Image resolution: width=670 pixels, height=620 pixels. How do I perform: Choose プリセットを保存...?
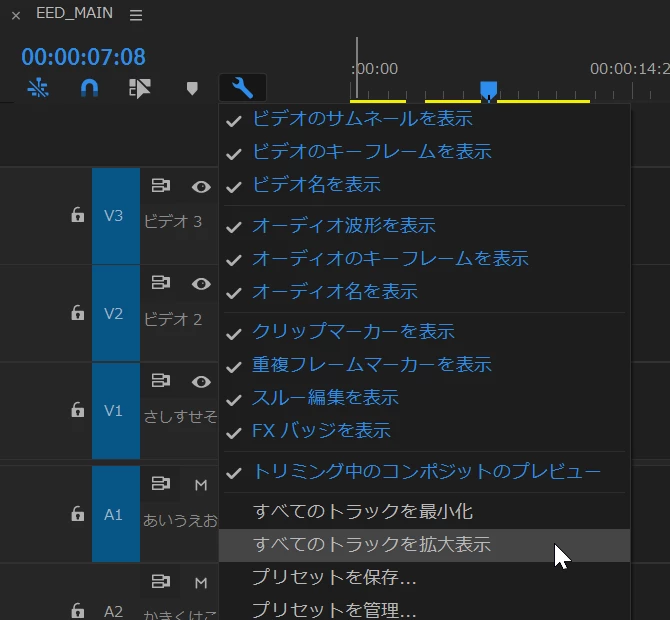coord(424,578)
